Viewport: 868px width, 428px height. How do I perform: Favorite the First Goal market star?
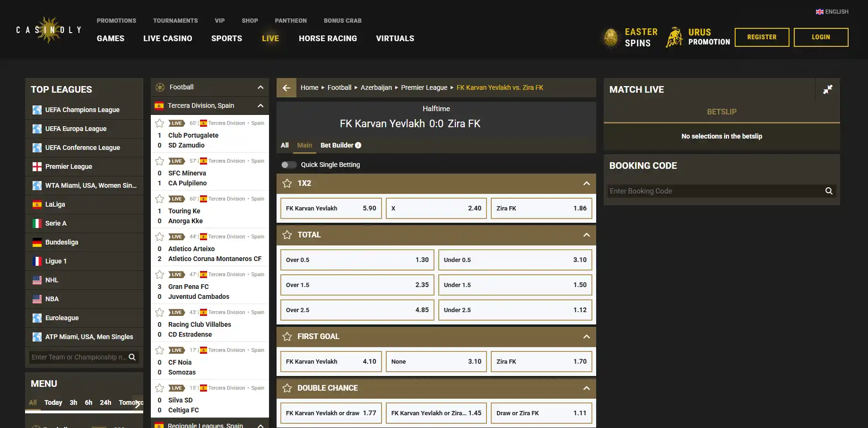click(x=287, y=337)
